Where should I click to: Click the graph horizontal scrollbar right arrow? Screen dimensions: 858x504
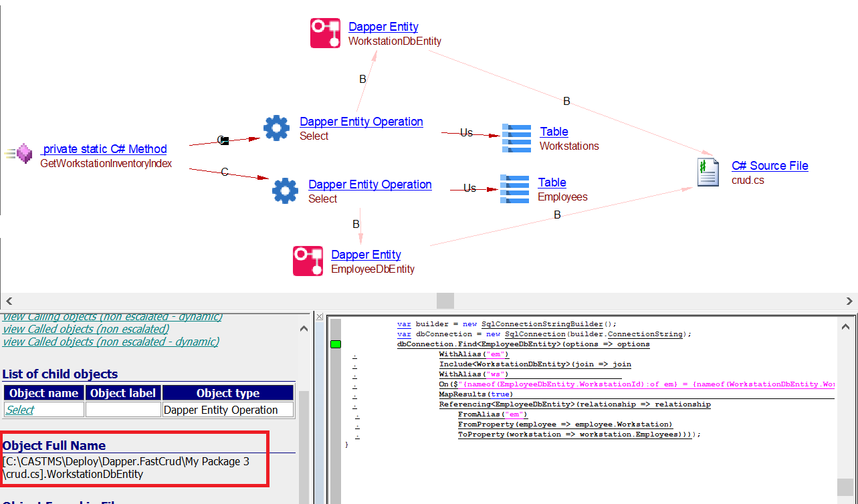point(850,301)
